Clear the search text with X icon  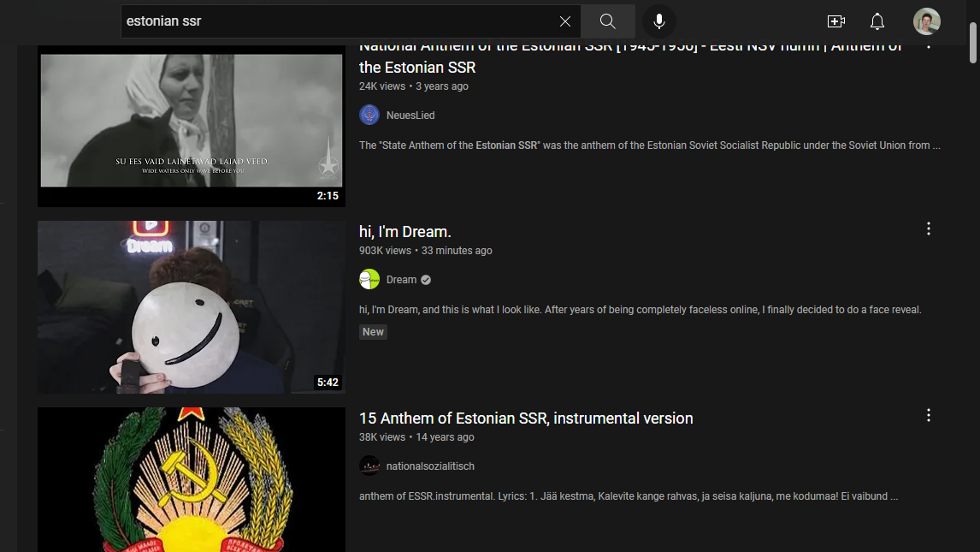[x=565, y=21]
